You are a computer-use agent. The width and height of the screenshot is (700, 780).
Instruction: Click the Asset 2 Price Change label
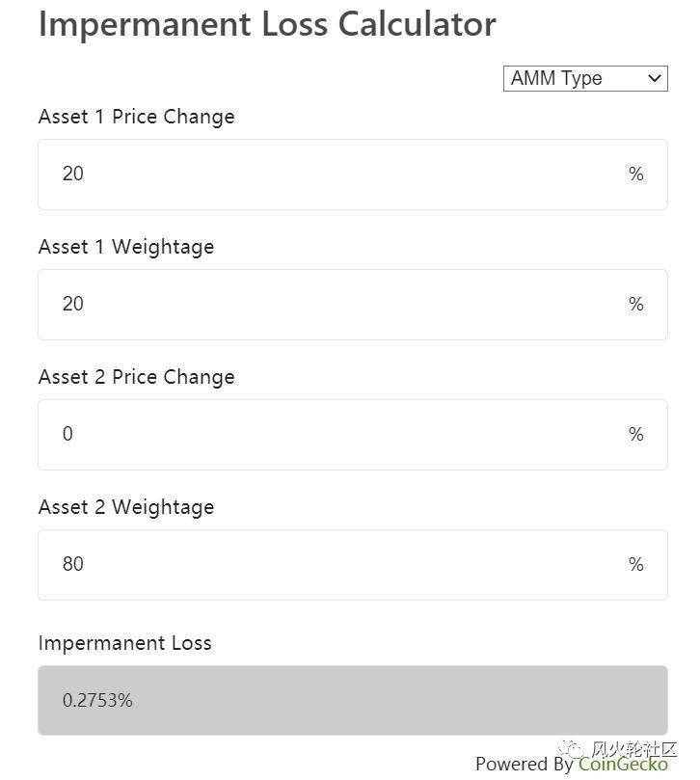136,377
